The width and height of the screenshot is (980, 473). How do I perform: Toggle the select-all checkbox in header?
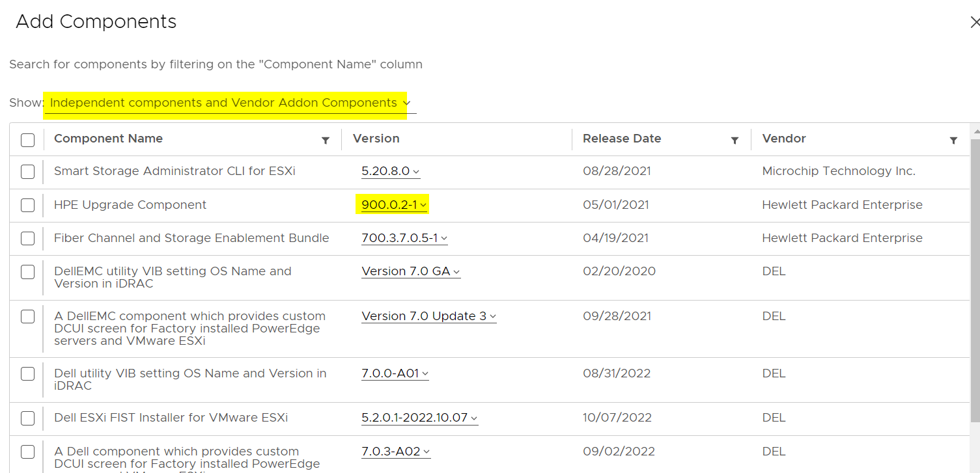click(27, 140)
